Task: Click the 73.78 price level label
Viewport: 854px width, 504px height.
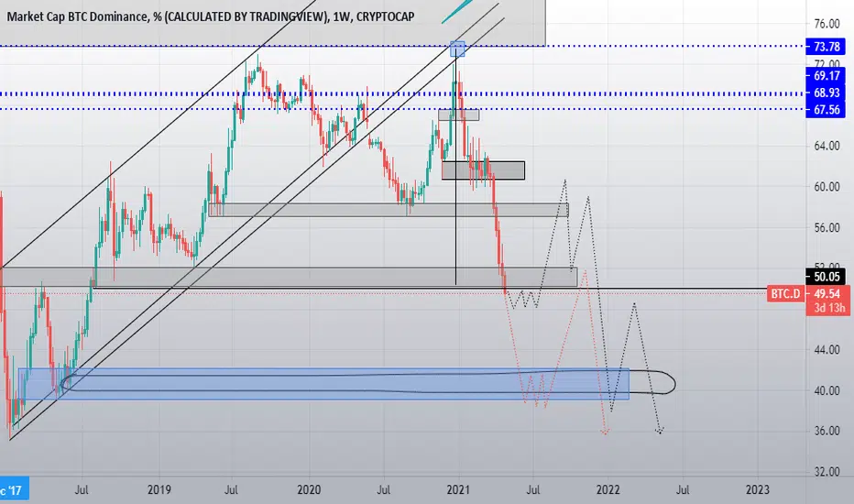Action: click(x=827, y=47)
